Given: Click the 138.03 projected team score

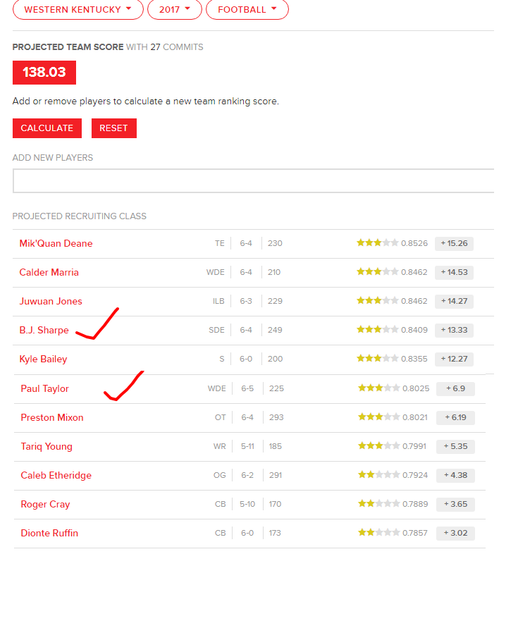Looking at the screenshot, I should pyautogui.click(x=44, y=72).
